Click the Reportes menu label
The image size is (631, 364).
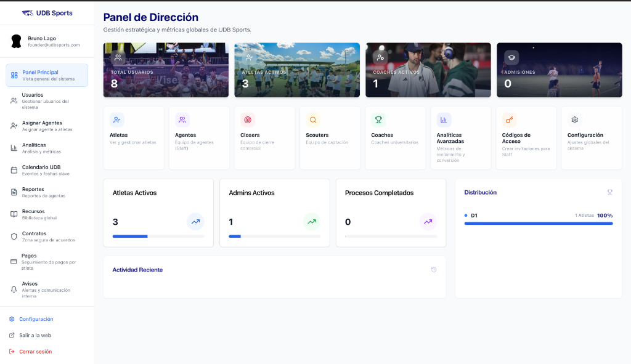point(33,189)
